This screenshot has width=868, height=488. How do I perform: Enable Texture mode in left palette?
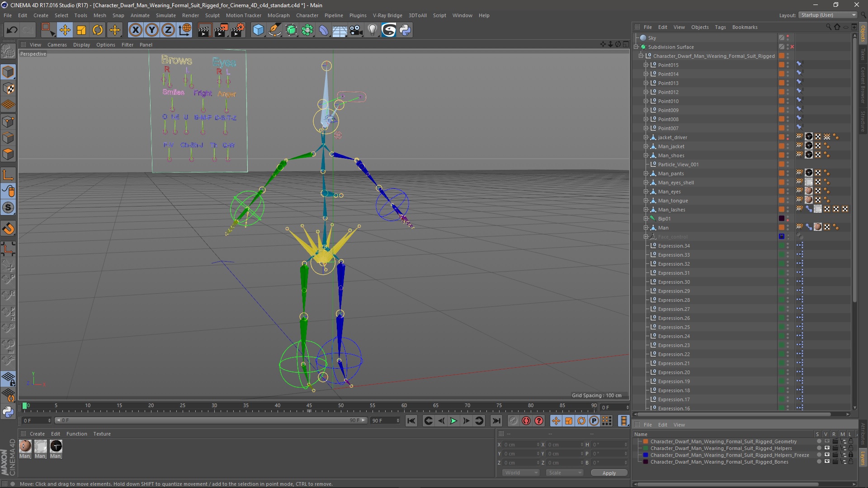coord(8,89)
